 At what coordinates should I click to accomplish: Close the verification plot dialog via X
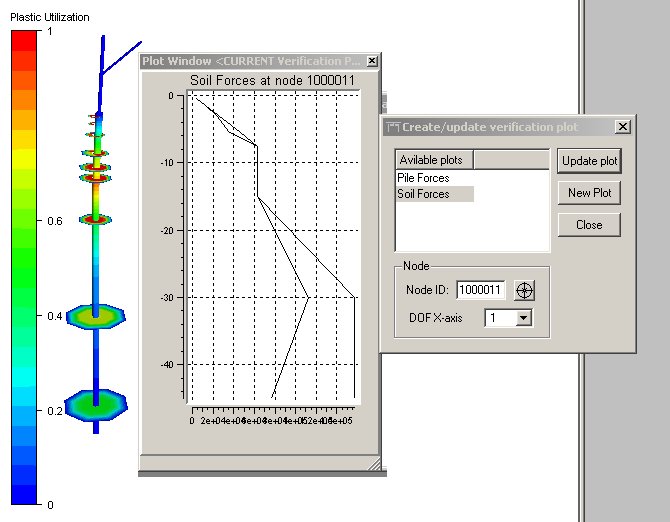[x=622, y=127]
